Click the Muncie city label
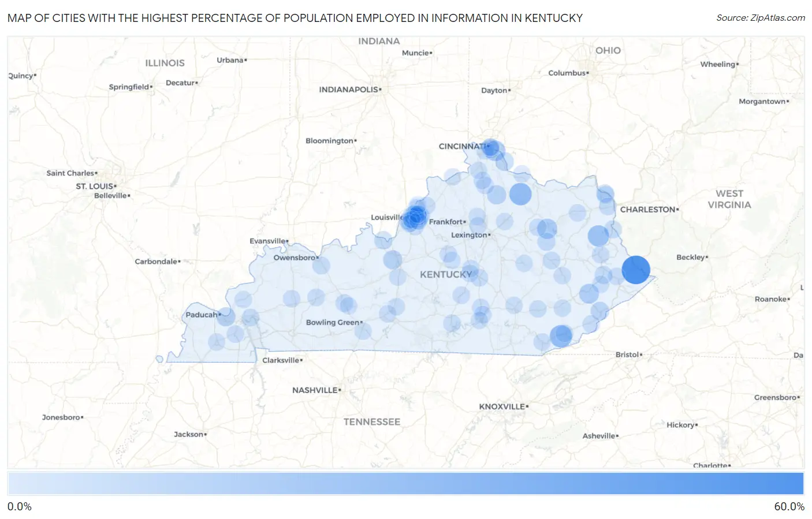 pyautogui.click(x=416, y=53)
